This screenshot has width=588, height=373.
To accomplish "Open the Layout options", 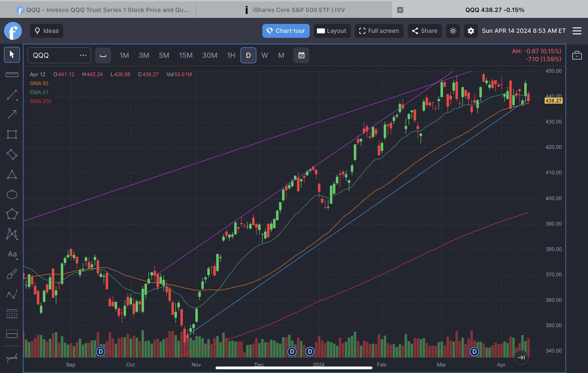I will (x=332, y=31).
